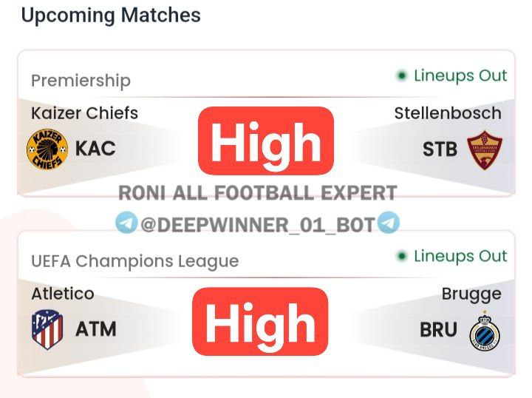Viewport: 532px width, 398px height.
Task: Click the left Telegram icon
Action: pos(126,223)
